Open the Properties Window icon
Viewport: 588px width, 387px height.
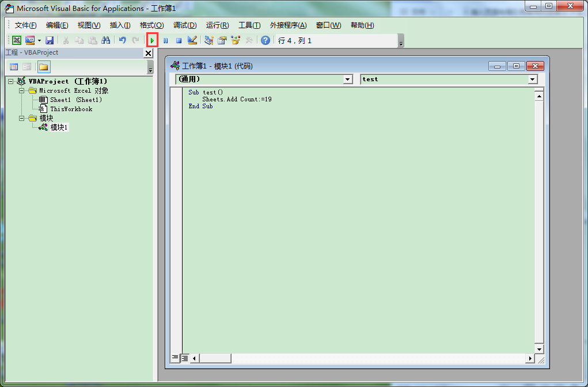click(x=222, y=40)
